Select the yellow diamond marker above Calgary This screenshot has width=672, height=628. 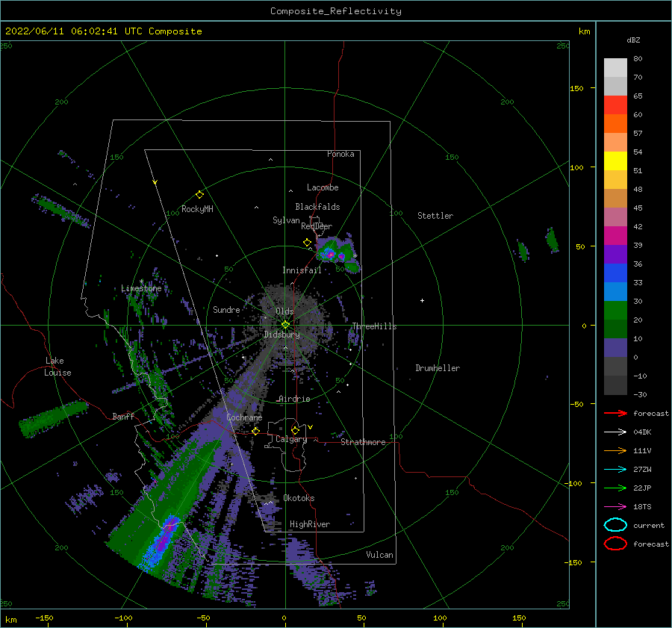pos(295,430)
